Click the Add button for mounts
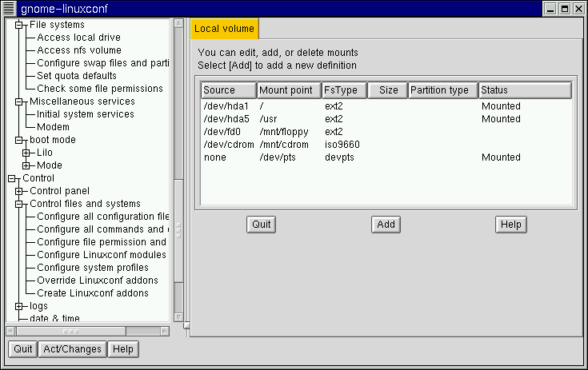This screenshot has width=588, height=370. click(386, 225)
